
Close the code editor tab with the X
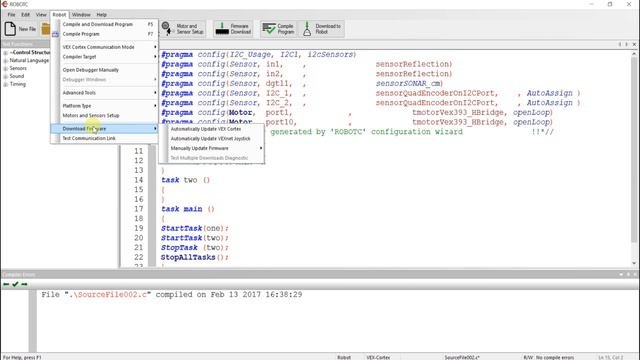(x=634, y=44)
